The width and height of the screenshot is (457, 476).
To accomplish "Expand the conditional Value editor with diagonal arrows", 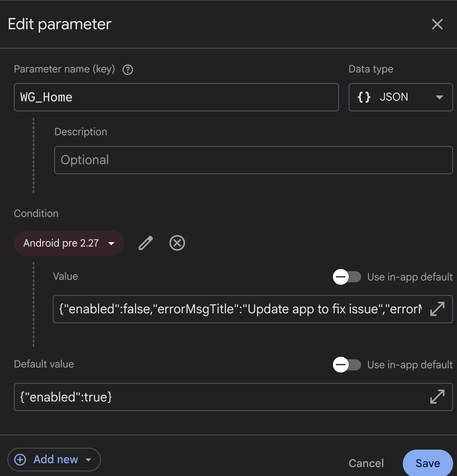I will pos(437,309).
